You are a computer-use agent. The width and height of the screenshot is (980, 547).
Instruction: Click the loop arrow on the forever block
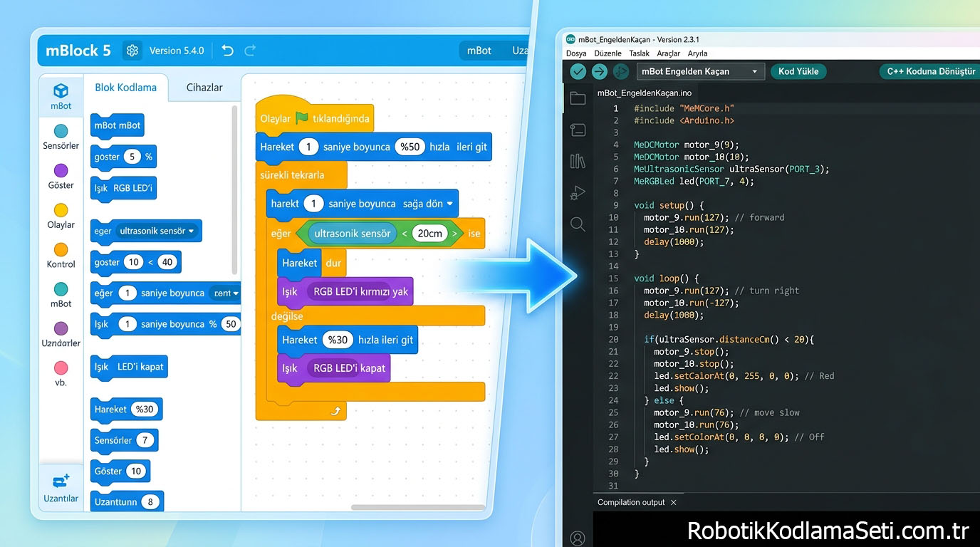pyautogui.click(x=335, y=410)
